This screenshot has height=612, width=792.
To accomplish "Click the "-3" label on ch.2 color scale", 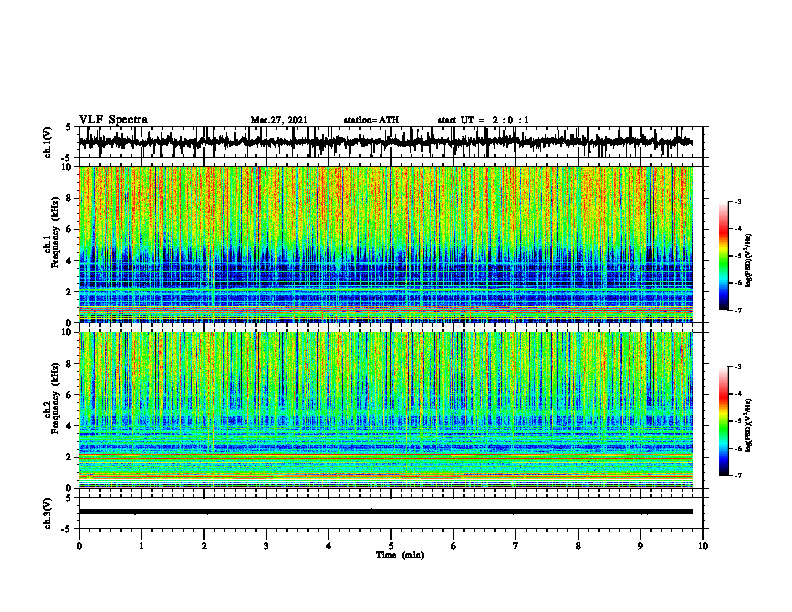I will coord(738,367).
